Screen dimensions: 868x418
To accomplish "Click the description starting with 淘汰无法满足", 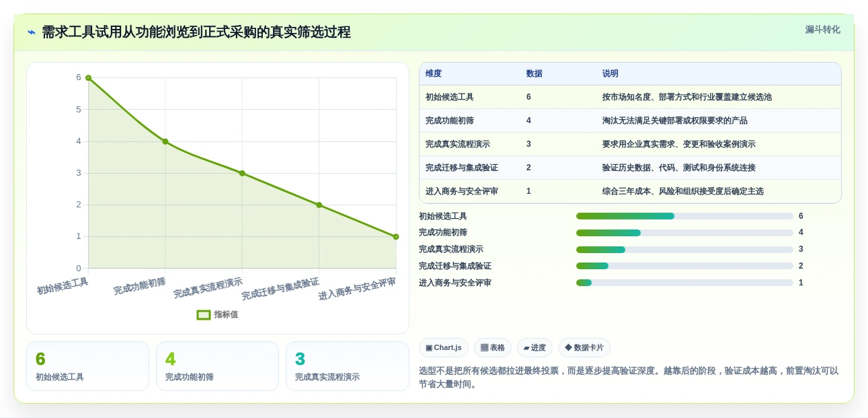I will (675, 120).
